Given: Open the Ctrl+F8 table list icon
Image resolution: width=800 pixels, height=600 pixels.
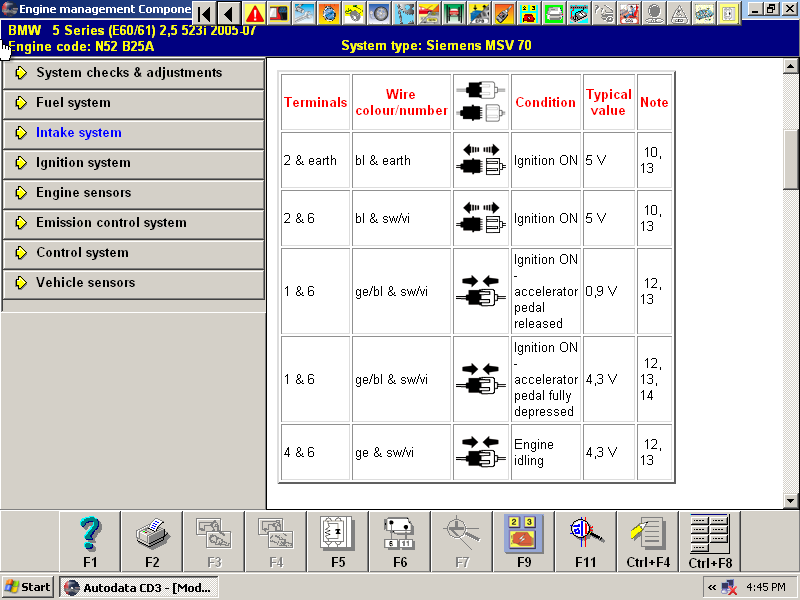Looking at the screenshot, I should pyautogui.click(x=710, y=541).
